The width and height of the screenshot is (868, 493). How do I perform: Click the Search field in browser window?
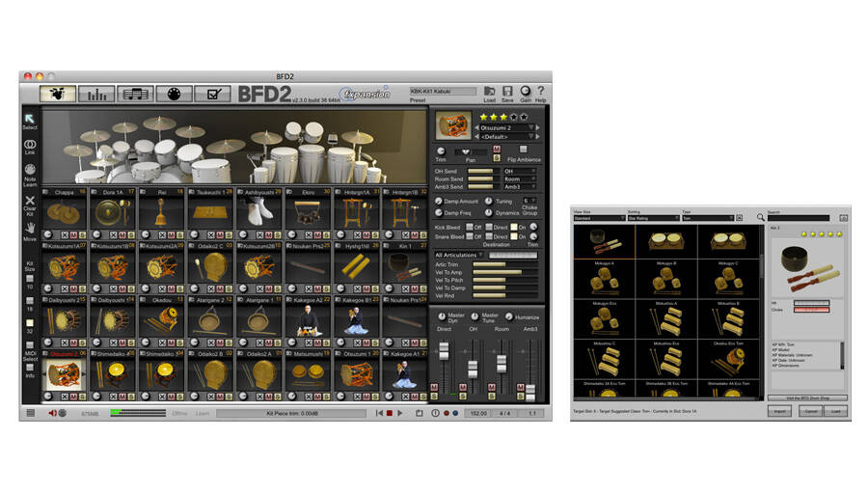799,218
